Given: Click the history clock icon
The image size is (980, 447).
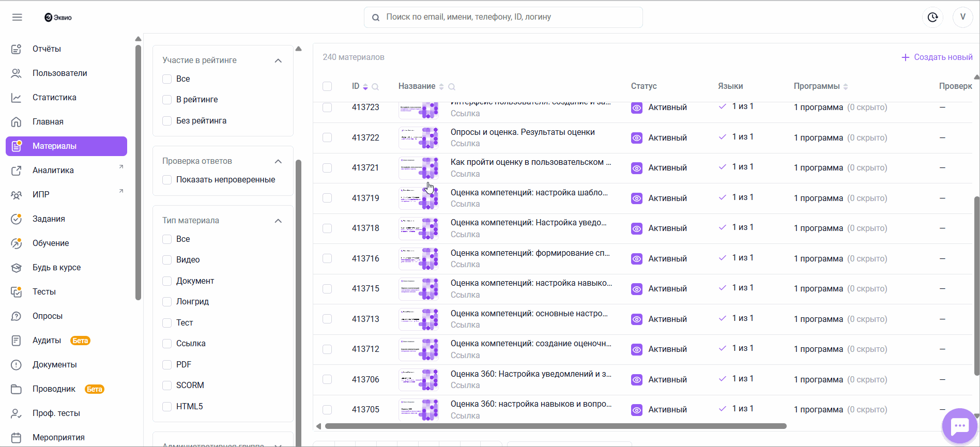Looking at the screenshot, I should click(932, 17).
